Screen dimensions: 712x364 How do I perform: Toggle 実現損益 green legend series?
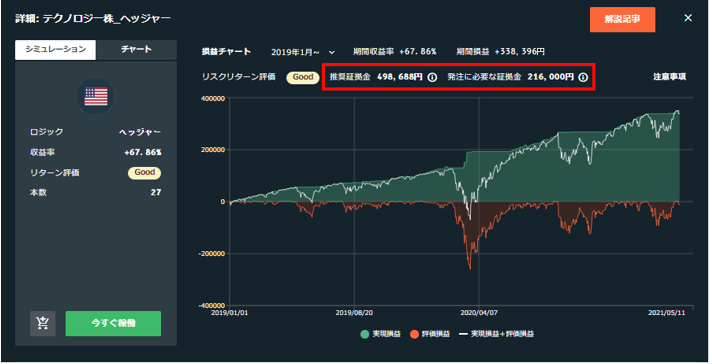381,334
